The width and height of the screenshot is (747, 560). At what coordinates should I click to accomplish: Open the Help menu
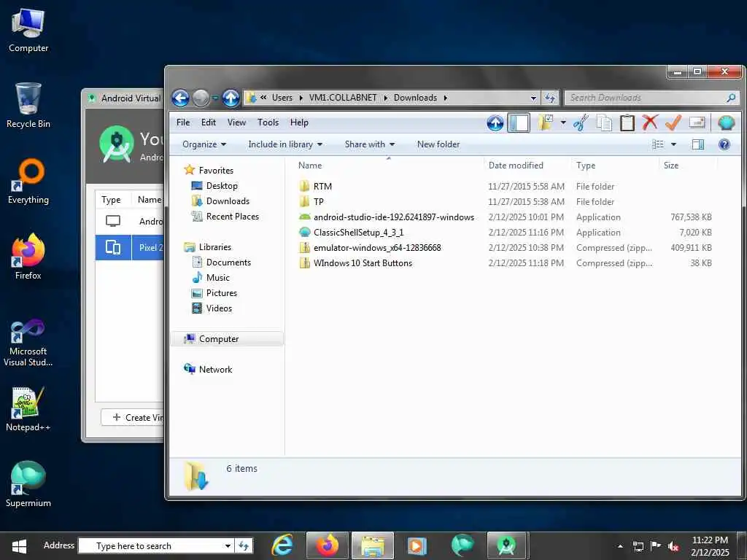pos(299,122)
